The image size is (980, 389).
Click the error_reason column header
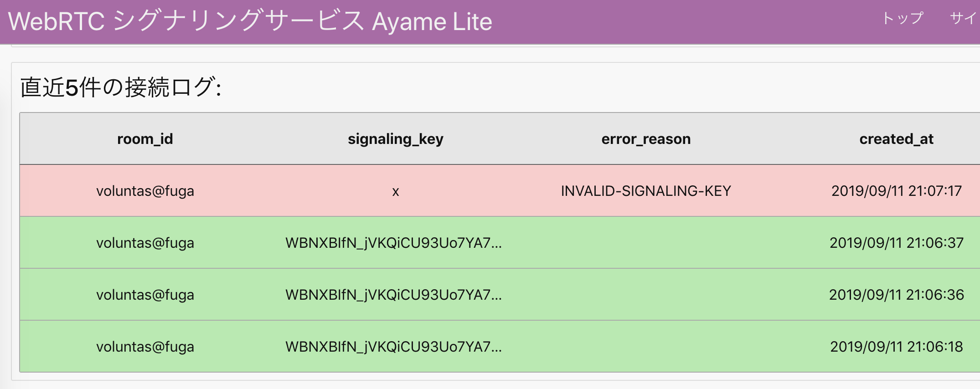point(646,139)
